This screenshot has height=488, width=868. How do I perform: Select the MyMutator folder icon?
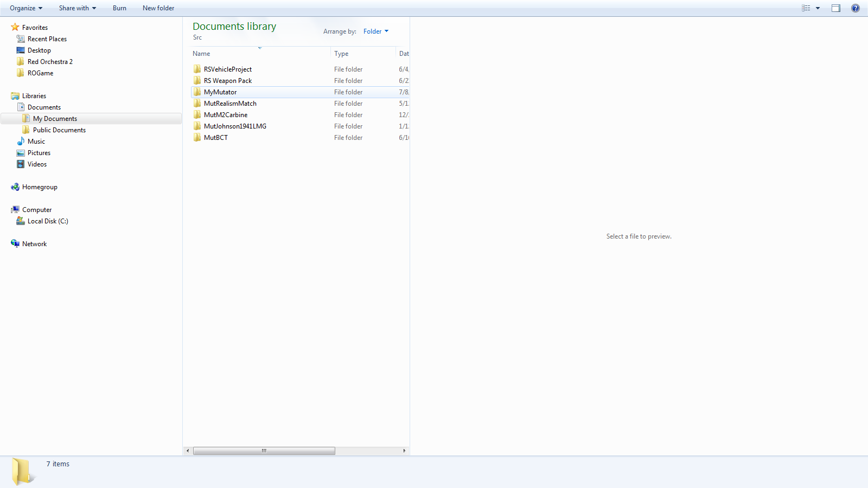tap(197, 92)
